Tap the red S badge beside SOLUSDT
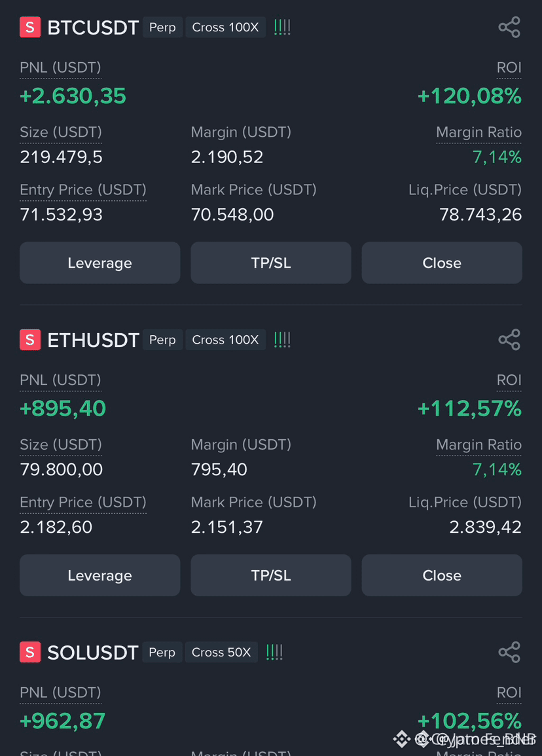Viewport: 542px width, 756px height. (x=30, y=652)
